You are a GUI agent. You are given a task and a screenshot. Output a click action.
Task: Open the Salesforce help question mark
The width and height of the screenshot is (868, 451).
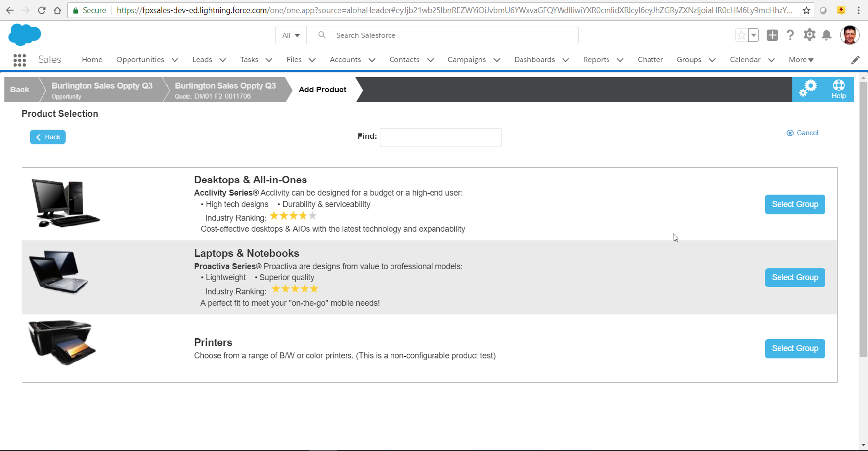pyautogui.click(x=790, y=35)
